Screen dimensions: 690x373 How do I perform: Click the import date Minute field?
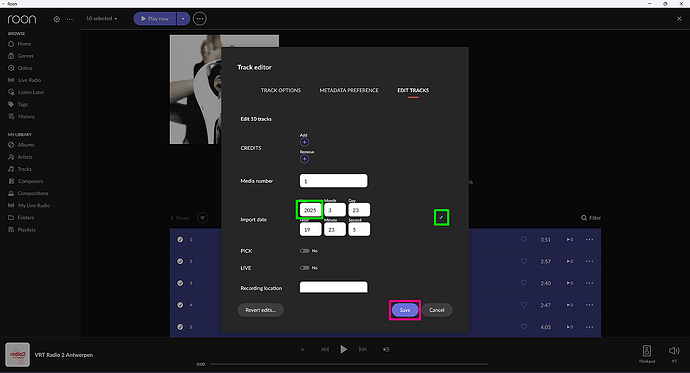pyautogui.click(x=335, y=229)
